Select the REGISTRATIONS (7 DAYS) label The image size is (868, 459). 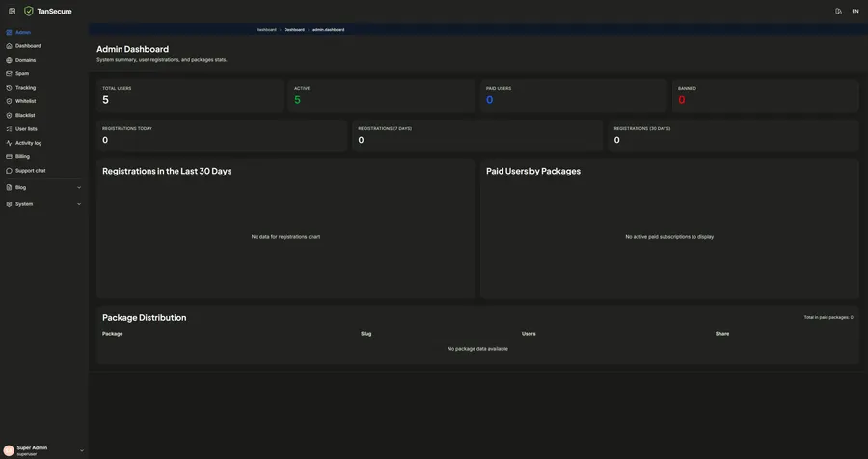[385, 128]
